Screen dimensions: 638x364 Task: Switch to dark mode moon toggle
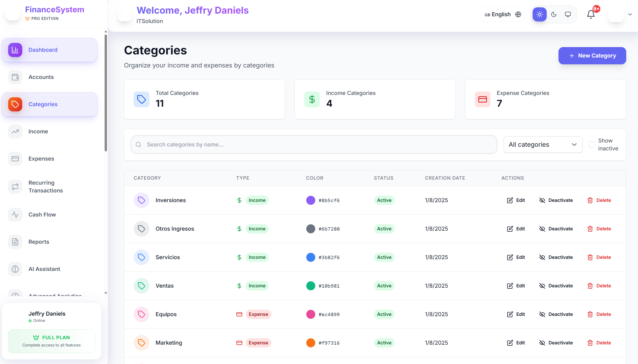554,14
